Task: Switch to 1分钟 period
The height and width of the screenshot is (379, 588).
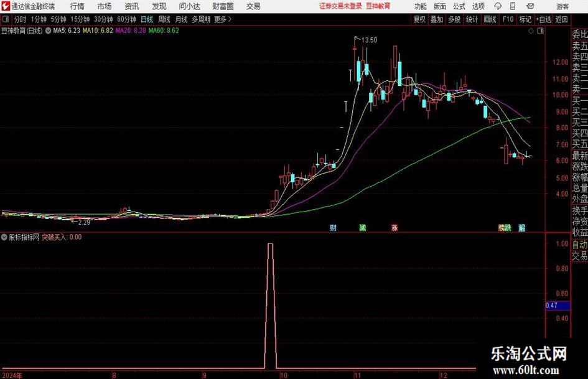Action: coord(39,19)
